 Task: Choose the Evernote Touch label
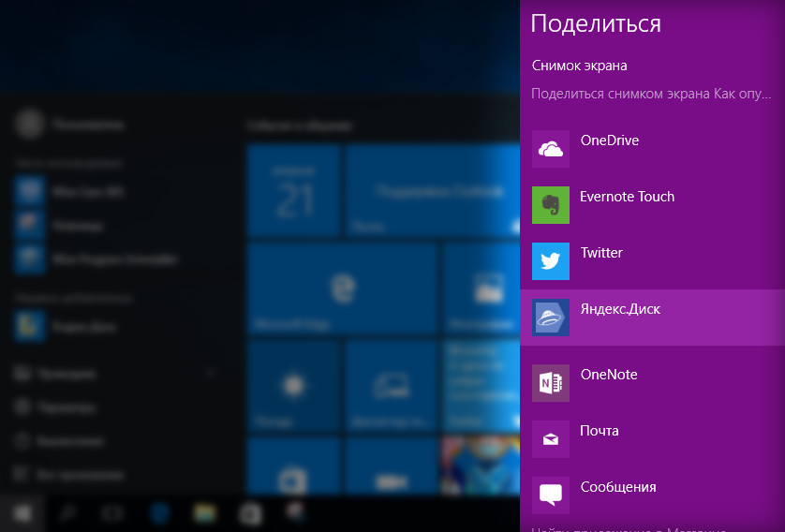coord(627,197)
